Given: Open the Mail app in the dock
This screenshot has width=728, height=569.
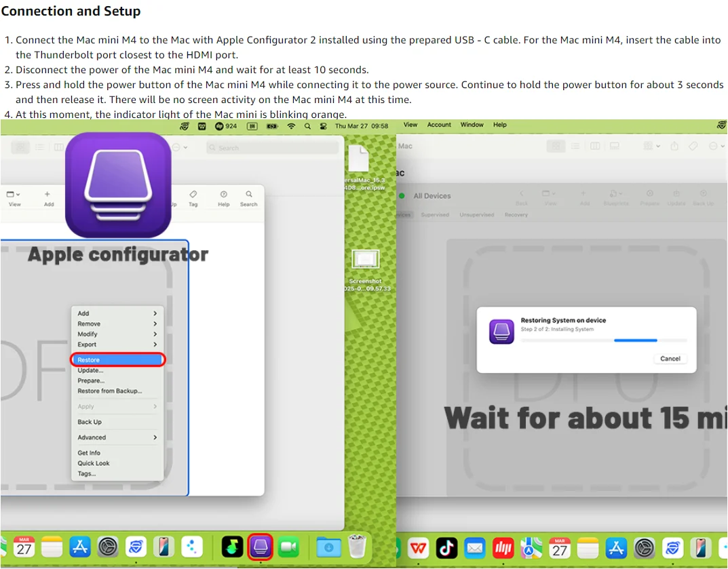Looking at the screenshot, I should 474,548.
